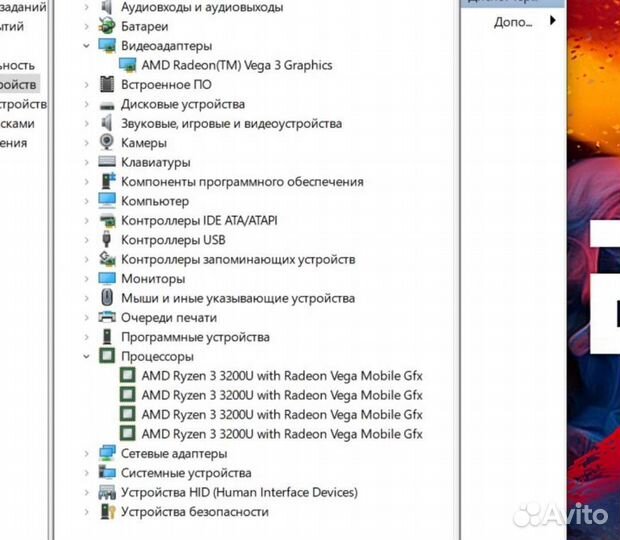Click the Встроенное ПО firmware icon
This screenshot has height=540, width=620.
coord(107,84)
